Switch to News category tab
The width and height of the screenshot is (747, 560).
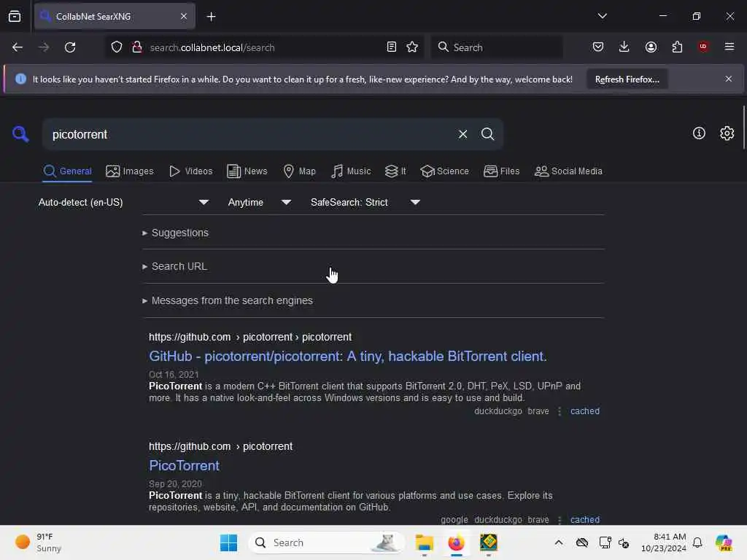coord(247,171)
